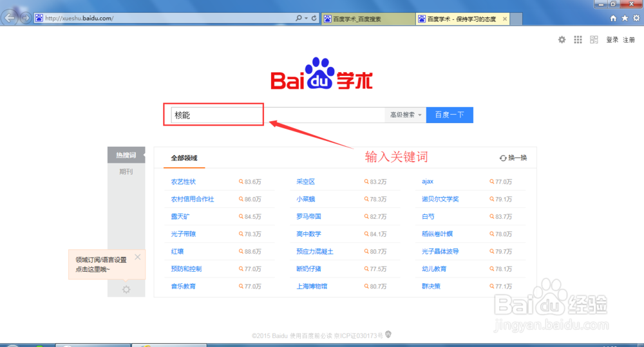Click the browser Back arrow button
The width and height of the screenshot is (644, 347).
(x=10, y=17)
